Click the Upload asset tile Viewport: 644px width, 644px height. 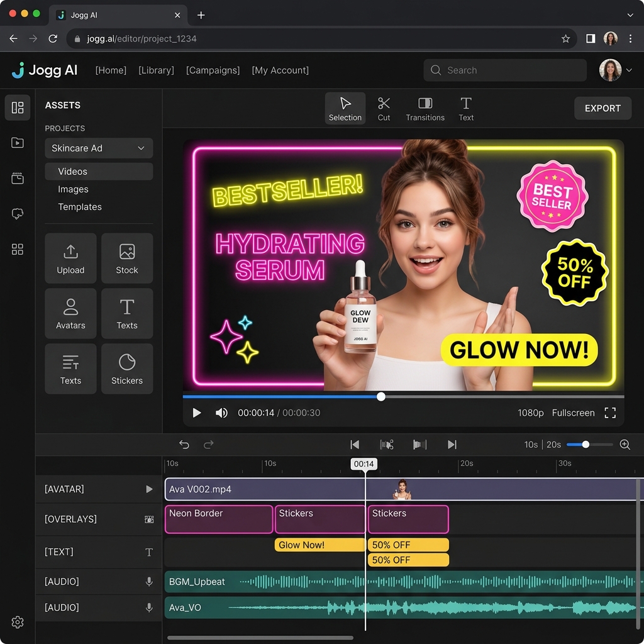[70, 258]
